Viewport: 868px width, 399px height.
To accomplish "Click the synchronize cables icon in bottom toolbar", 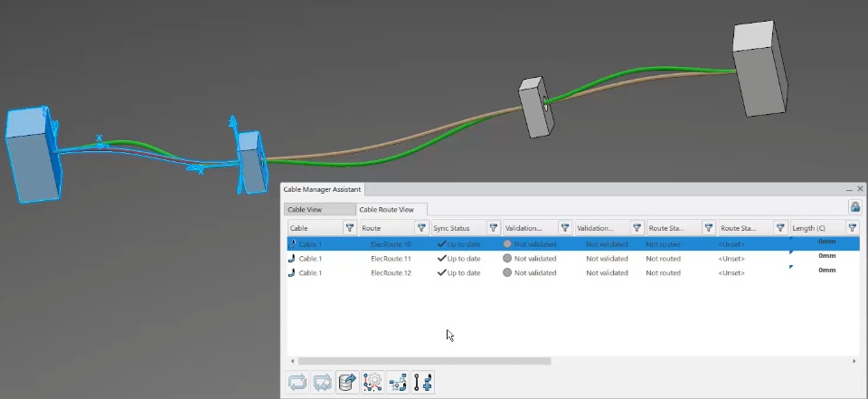I will [x=297, y=383].
